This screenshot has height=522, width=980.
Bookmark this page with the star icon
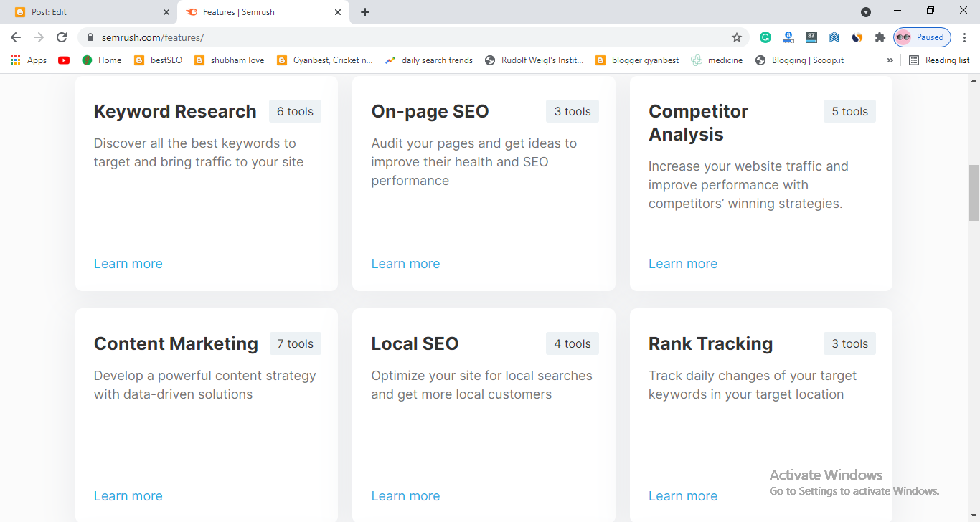tap(737, 37)
